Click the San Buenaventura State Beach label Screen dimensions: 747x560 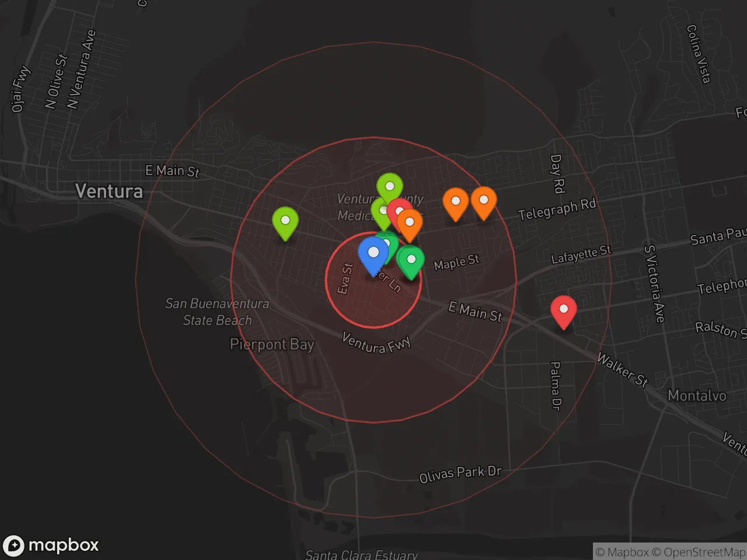pyautogui.click(x=217, y=312)
